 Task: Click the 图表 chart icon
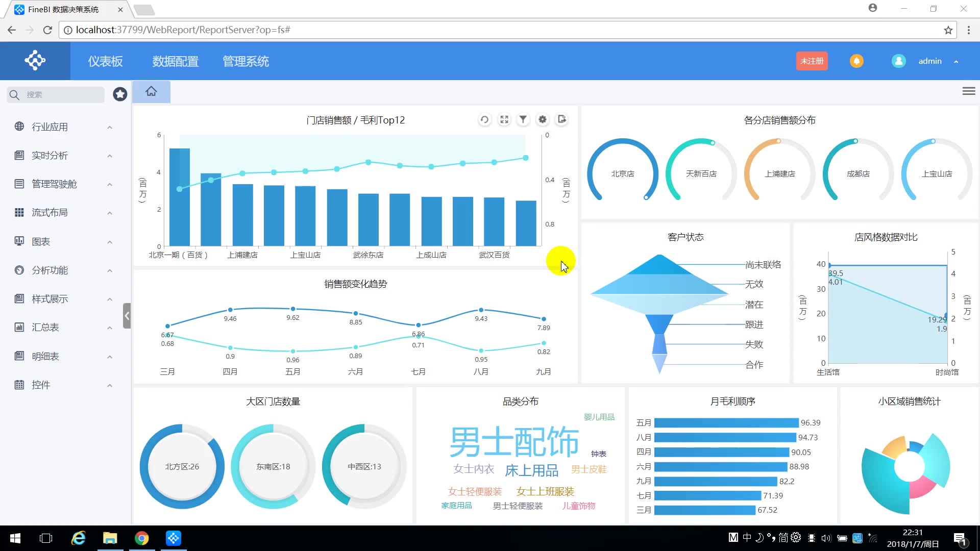click(x=19, y=241)
